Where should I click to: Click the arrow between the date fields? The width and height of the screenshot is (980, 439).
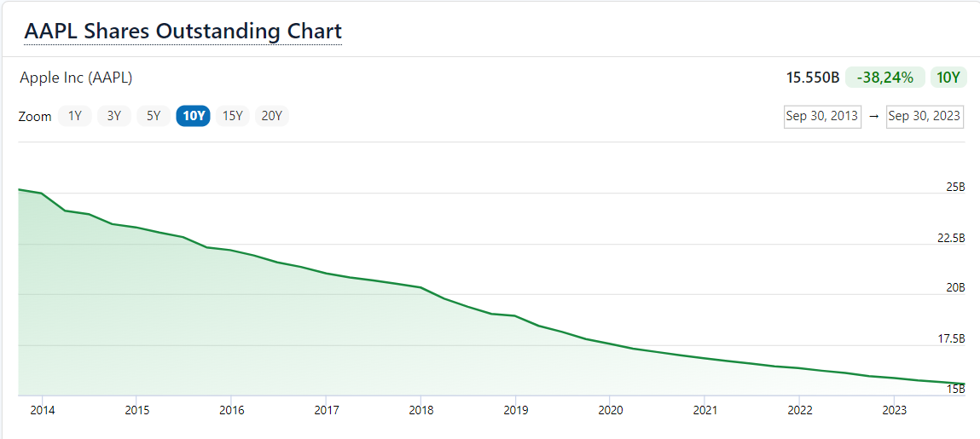pyautogui.click(x=873, y=116)
